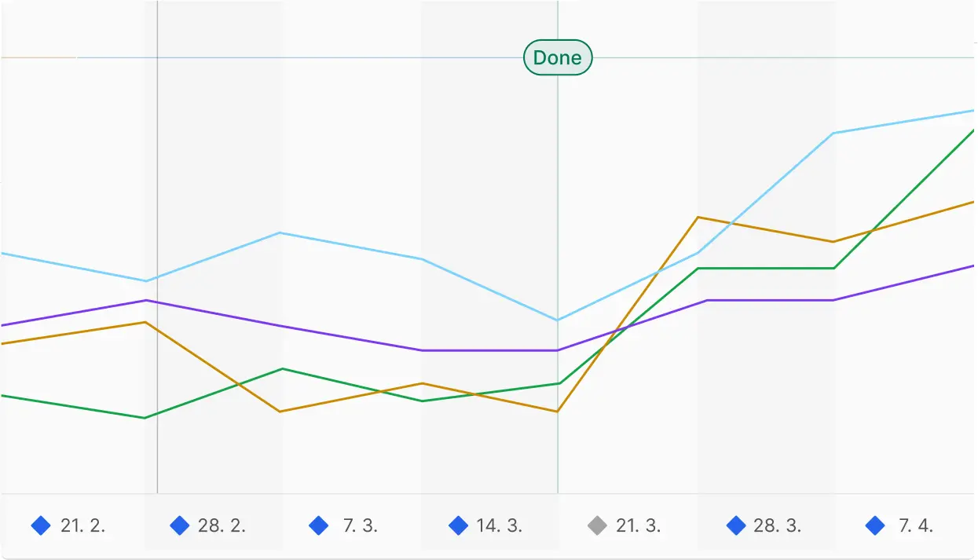Select the 14. 3. date label

(x=500, y=526)
